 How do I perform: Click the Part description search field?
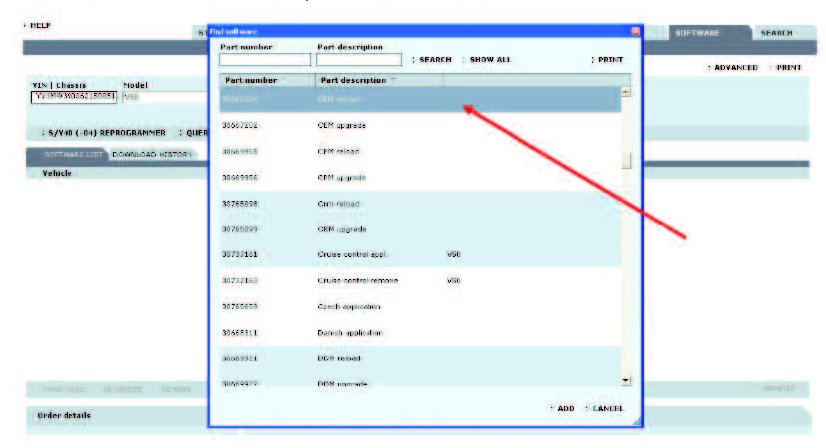pos(360,60)
